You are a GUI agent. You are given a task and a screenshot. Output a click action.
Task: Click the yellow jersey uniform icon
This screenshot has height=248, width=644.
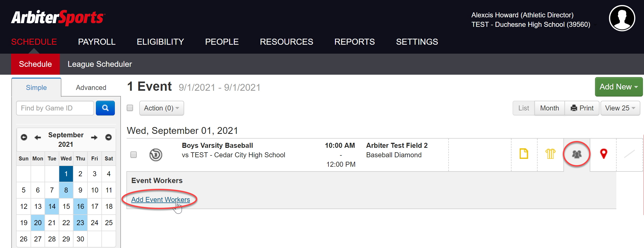[x=550, y=154]
